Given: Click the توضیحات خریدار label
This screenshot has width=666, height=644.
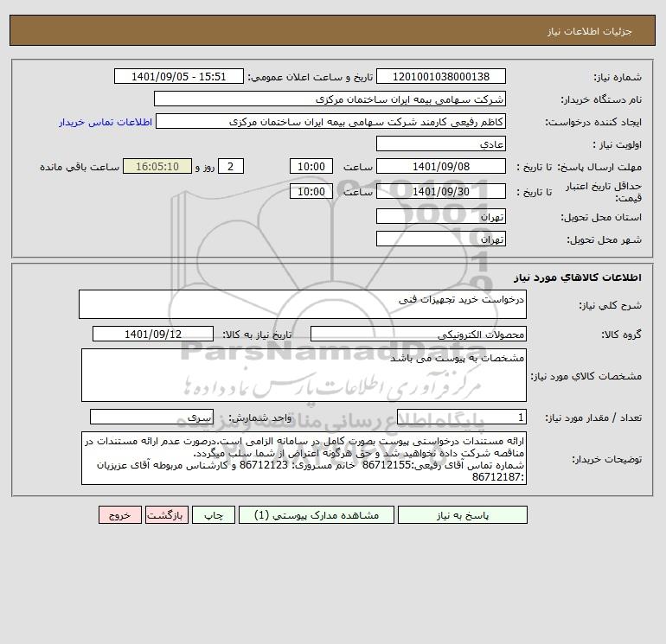Looking at the screenshot, I should coord(606,459).
